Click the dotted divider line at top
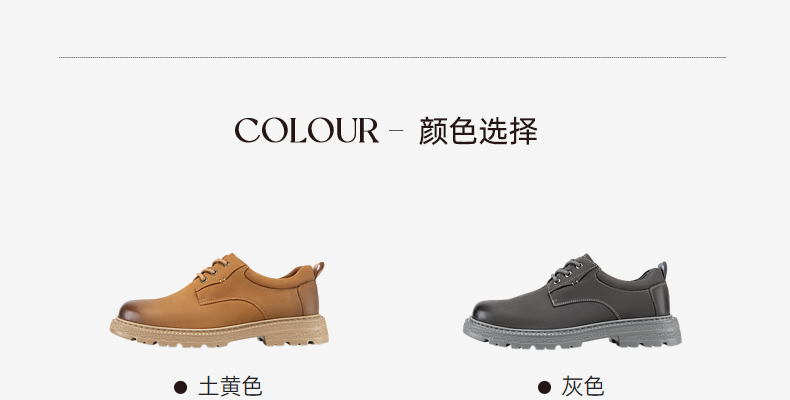This screenshot has width=790, height=400. 392,57
